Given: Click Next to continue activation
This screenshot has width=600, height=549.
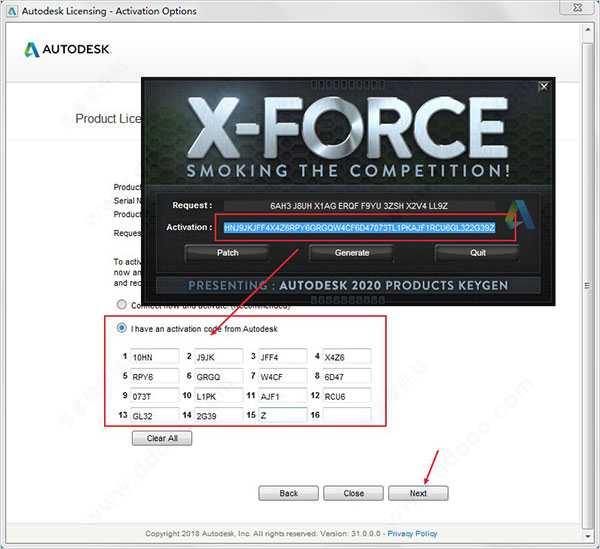Looking at the screenshot, I should click(x=418, y=493).
